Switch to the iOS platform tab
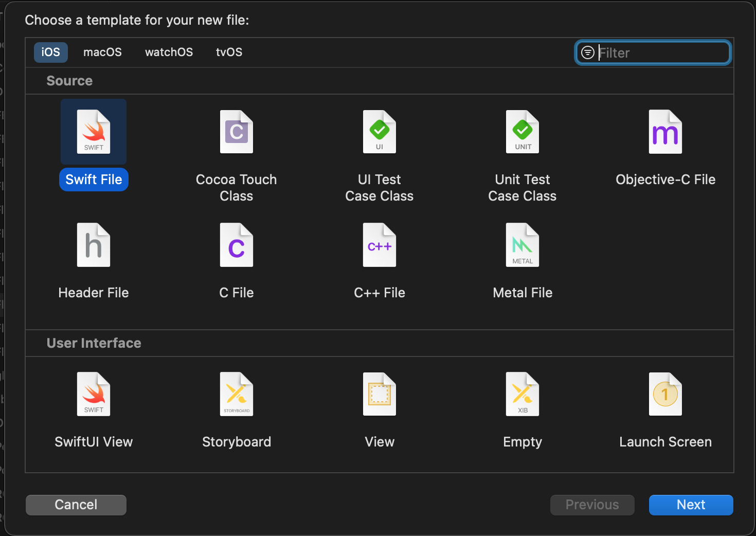This screenshot has height=536, width=756. point(51,52)
